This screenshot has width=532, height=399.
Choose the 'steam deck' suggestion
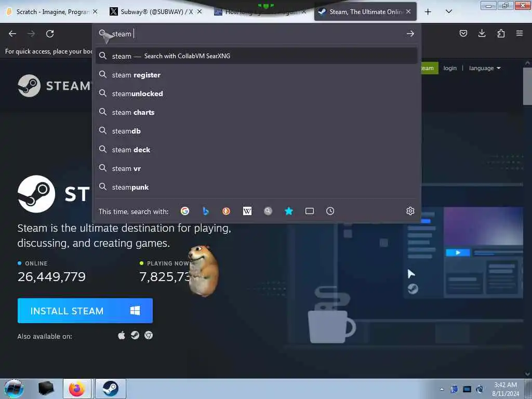[x=256, y=150]
